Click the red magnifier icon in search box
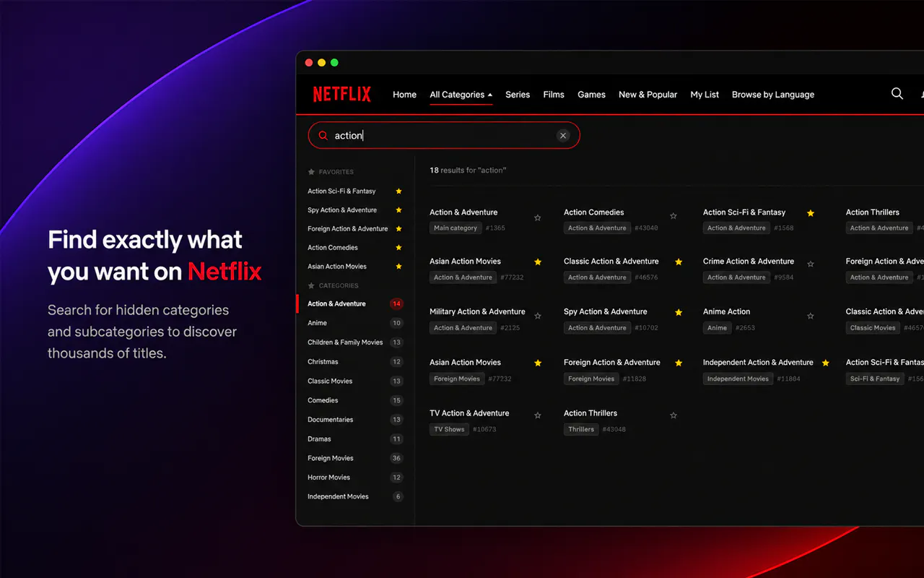Image resolution: width=924 pixels, height=578 pixels. coord(323,135)
